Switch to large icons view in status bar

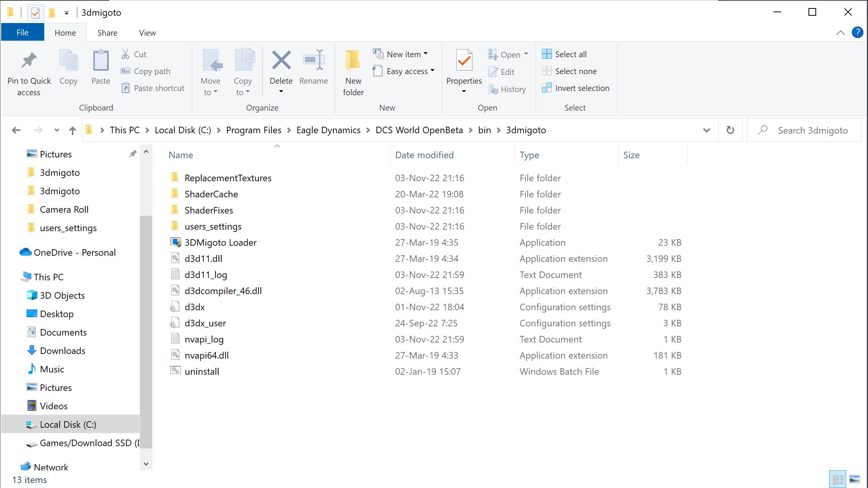coord(854,479)
